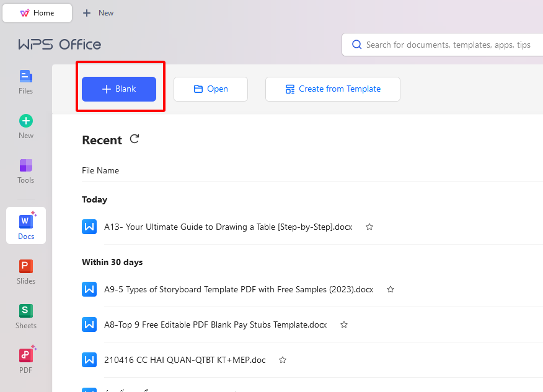Click the green New icon in sidebar
Viewport: 543px width, 392px height.
[x=25, y=126]
